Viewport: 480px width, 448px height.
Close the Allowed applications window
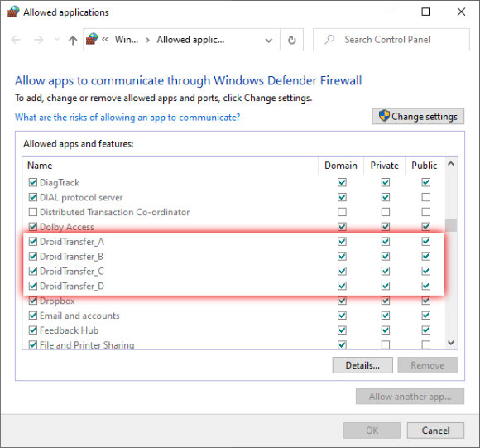click(461, 12)
